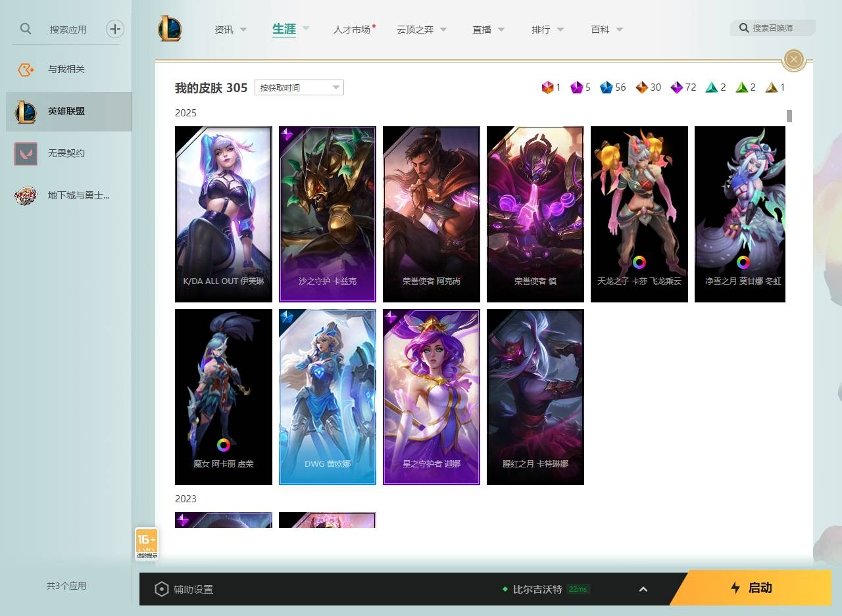Open 无畏契约 from the sidebar
The height and width of the screenshot is (616, 842).
click(x=24, y=153)
